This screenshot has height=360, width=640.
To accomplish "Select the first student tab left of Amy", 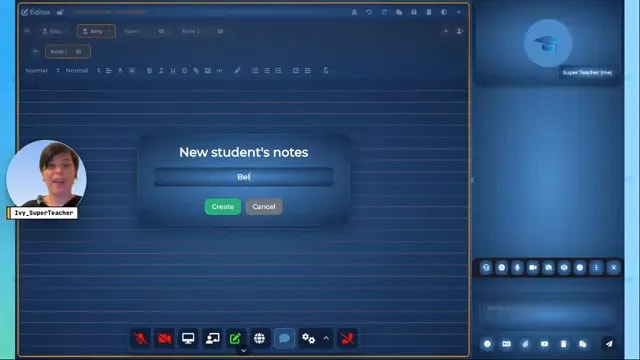I will coord(55,31).
